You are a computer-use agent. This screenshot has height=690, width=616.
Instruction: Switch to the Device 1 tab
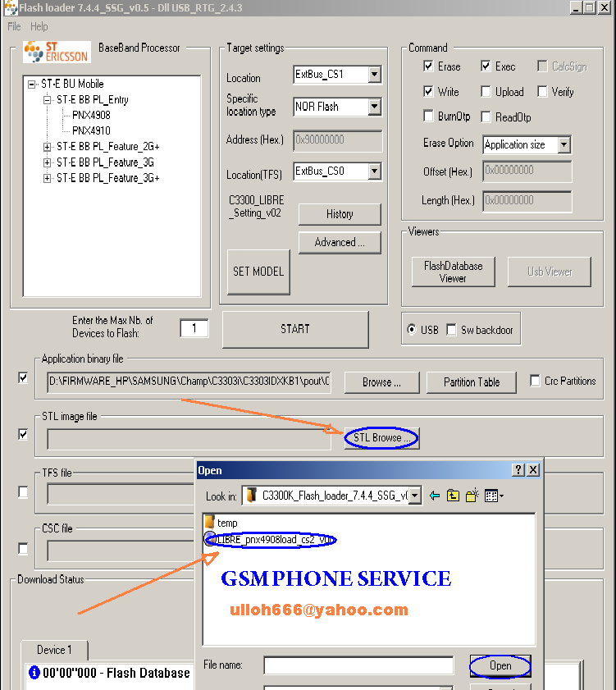pos(55,650)
